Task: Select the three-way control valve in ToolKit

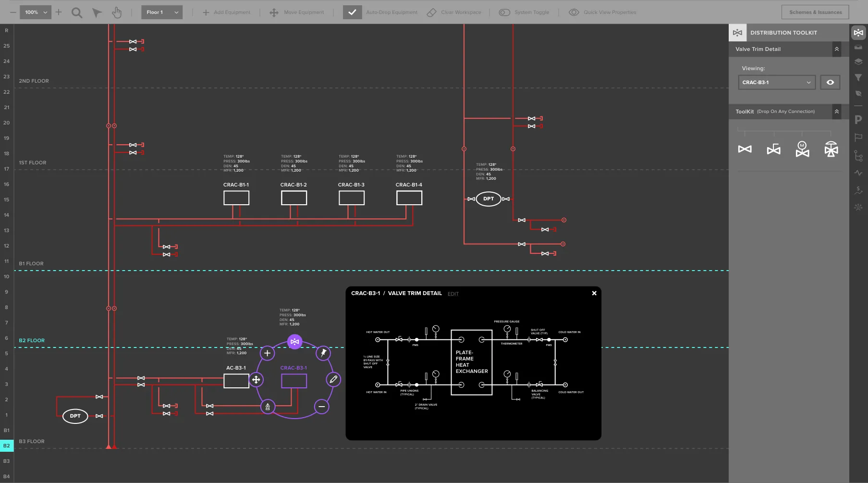Action: click(831, 149)
